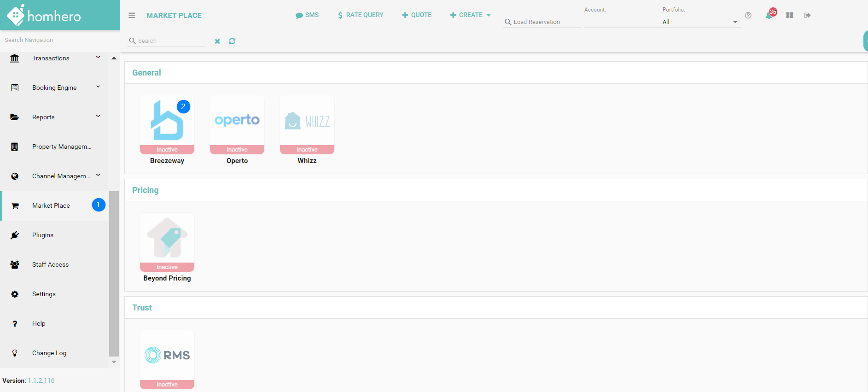Clear search with the X icon

click(x=217, y=41)
